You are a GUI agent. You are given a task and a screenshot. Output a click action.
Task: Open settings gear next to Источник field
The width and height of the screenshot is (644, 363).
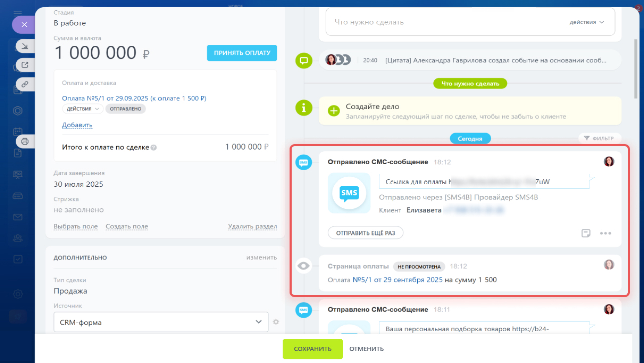tap(275, 322)
